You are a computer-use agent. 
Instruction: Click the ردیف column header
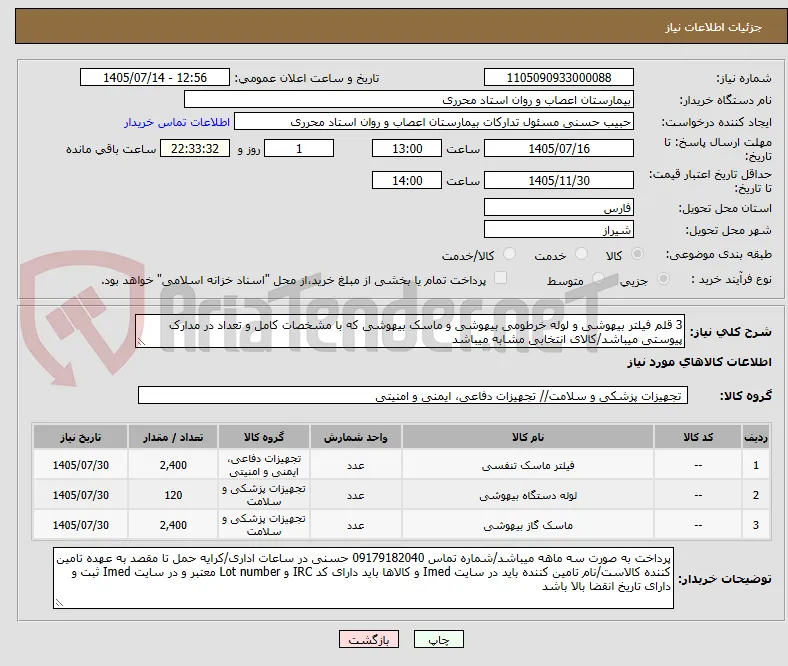756,437
